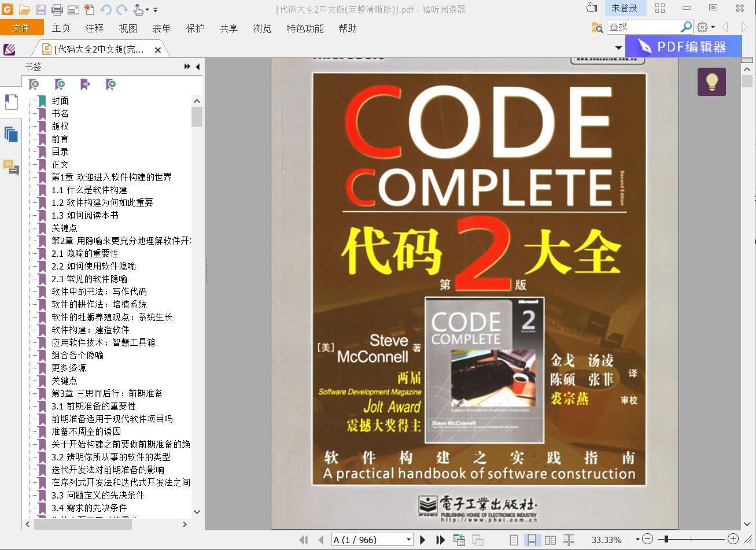Open the bookmarks panel sidebar icon
This screenshot has height=550, width=756.
tap(11, 102)
